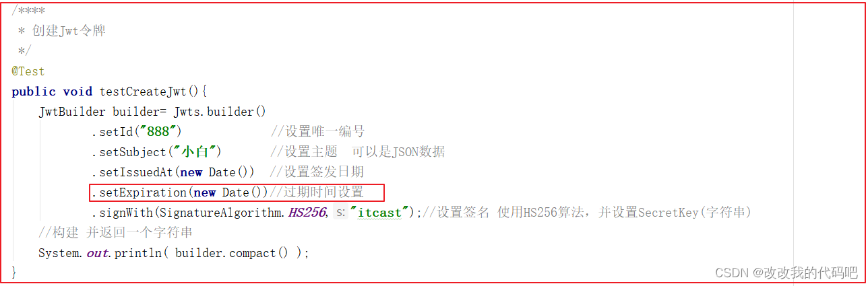Click the CSDN watermark text
Screen dimensions: 868x286
click(786, 273)
